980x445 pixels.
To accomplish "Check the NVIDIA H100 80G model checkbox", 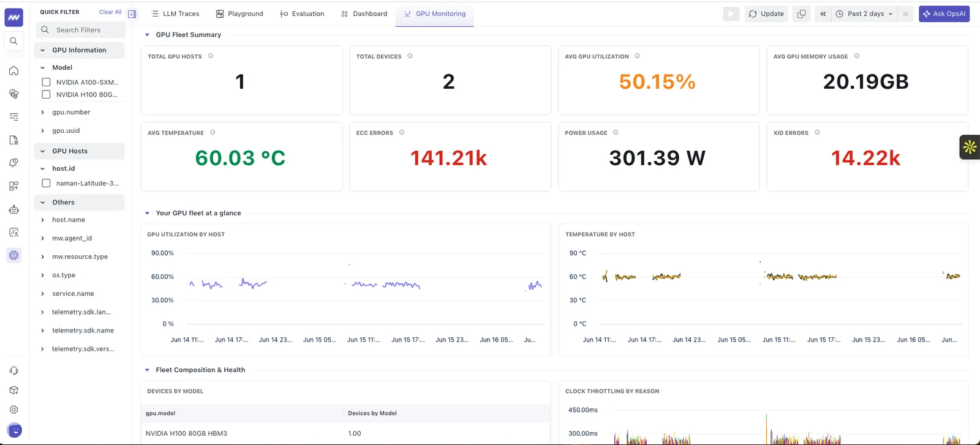I will [46, 94].
